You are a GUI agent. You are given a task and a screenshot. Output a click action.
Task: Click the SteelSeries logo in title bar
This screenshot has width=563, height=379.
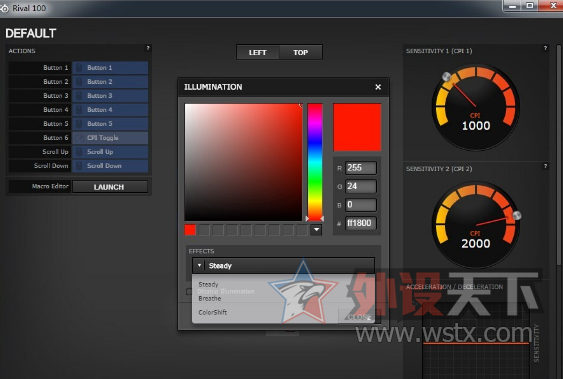[x=4, y=8]
